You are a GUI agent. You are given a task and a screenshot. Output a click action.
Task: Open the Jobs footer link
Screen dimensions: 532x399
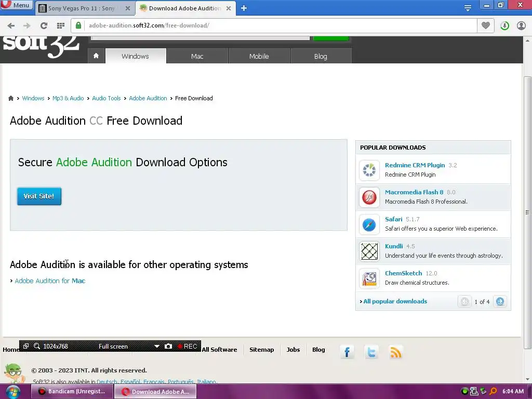293,350
